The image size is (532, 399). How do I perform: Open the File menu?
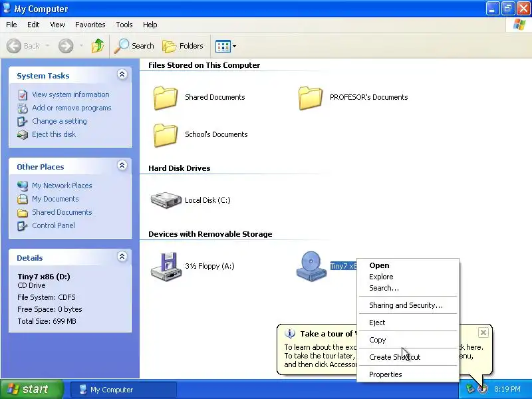click(11, 25)
